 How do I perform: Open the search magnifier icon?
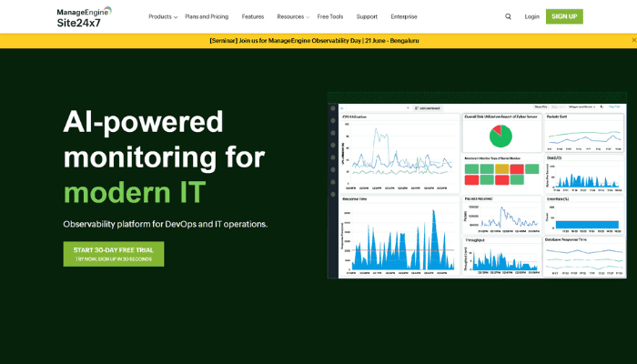[508, 16]
